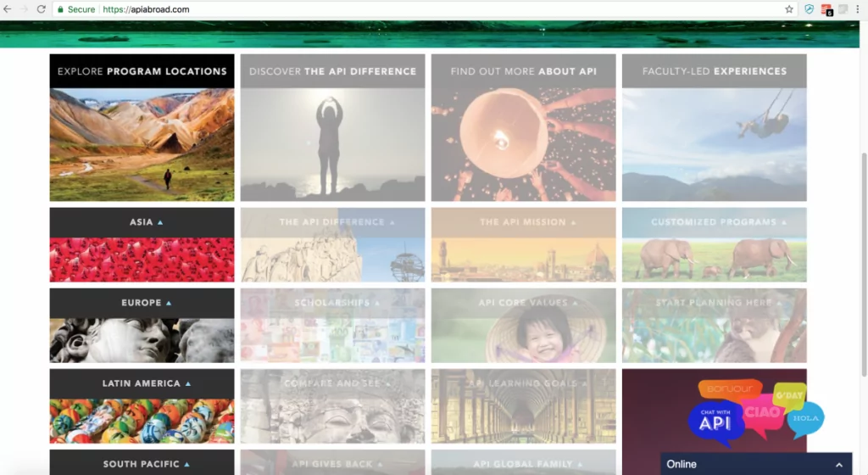
Task: Open the Compare and See tile
Action: [332, 406]
